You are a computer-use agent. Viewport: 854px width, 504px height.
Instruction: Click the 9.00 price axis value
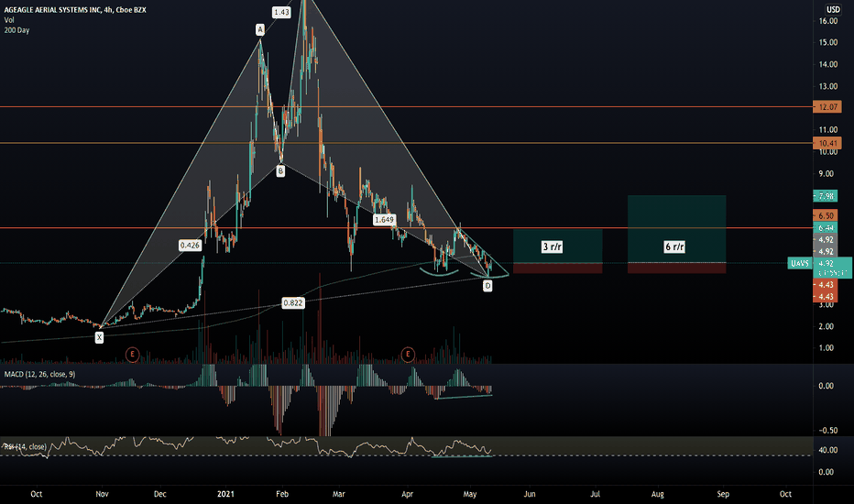[x=827, y=174]
